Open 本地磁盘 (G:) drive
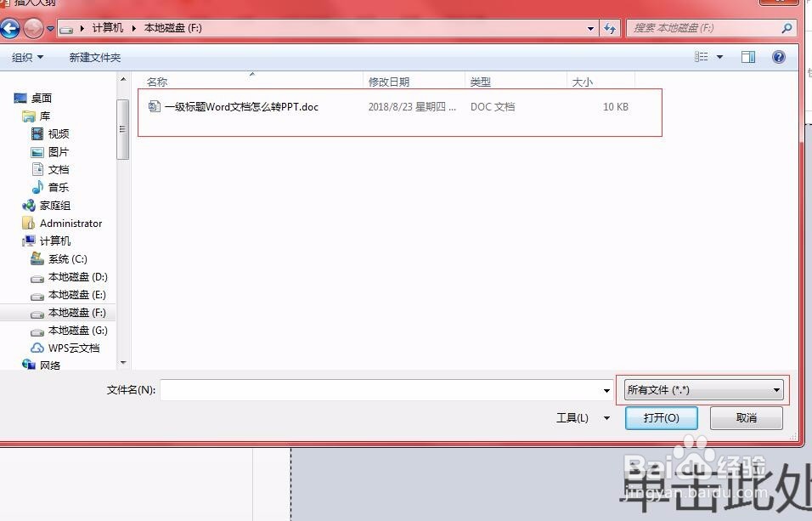Image resolution: width=812 pixels, height=521 pixels. [77, 331]
